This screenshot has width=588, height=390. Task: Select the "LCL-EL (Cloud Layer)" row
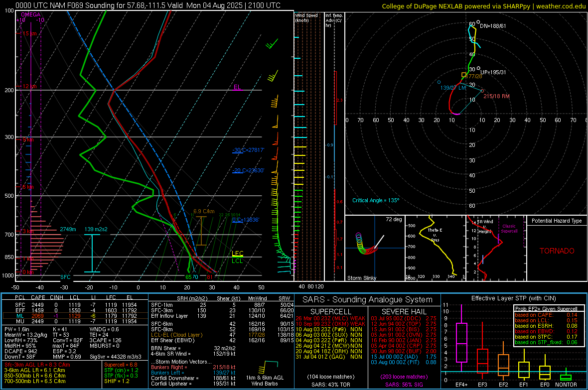(x=222, y=335)
